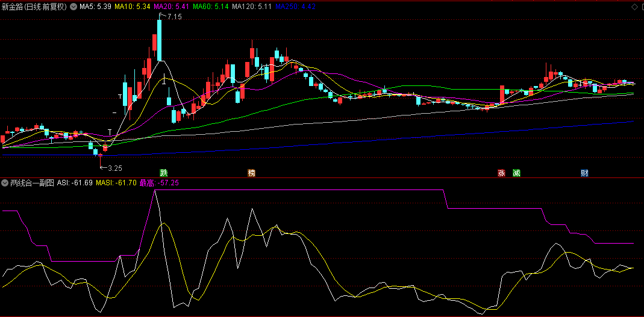Select the green MA60: 5.14 label
644x317 pixels.
click(x=210, y=7)
